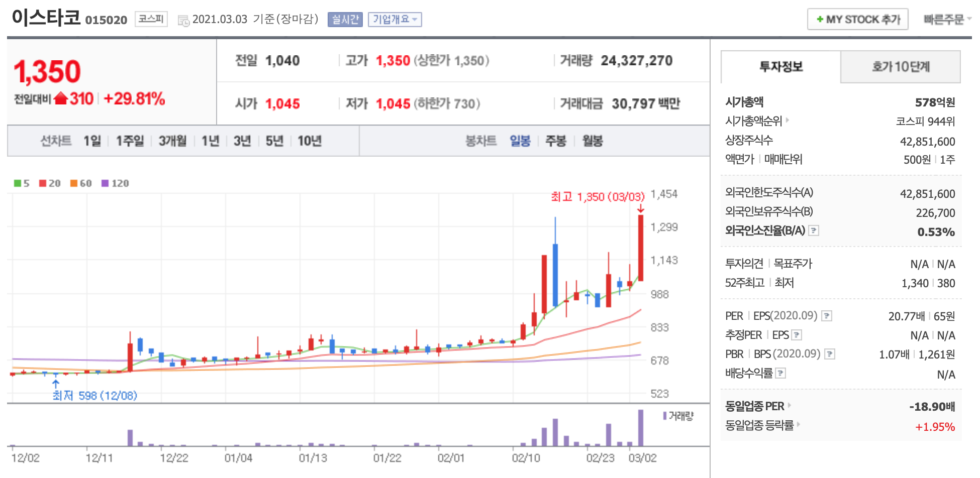Click the 상장주식수 value 42,851,600

(928, 142)
